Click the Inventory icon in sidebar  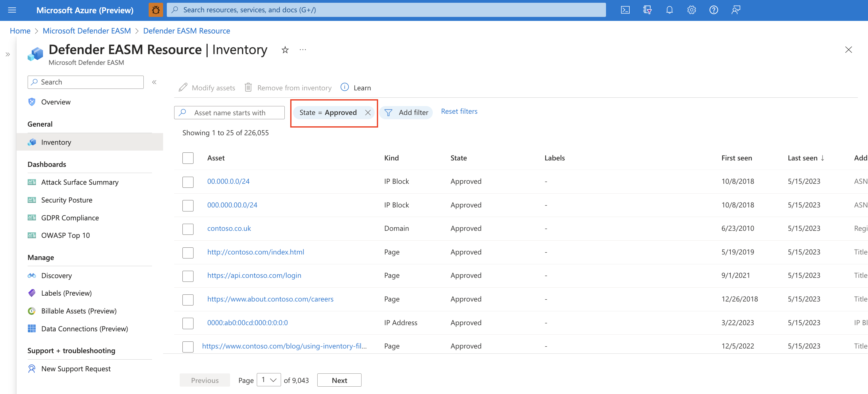tap(32, 142)
